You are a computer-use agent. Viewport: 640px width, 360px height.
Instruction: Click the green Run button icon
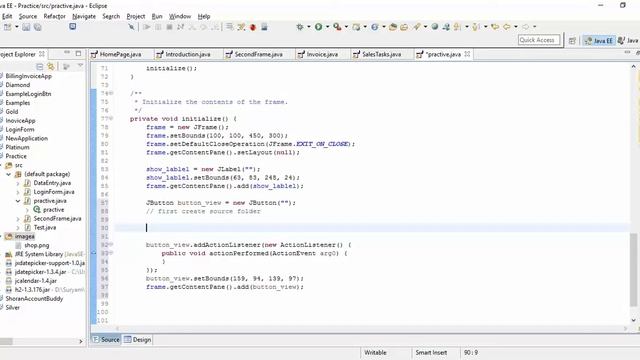click(x=318, y=27)
